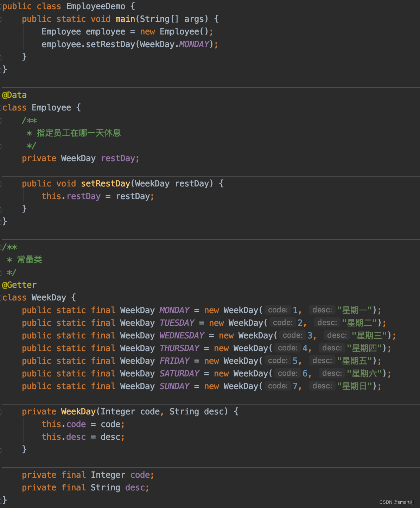The image size is (420, 508).
Task: Click the SATURDAY constant declaration
Action: (179, 374)
